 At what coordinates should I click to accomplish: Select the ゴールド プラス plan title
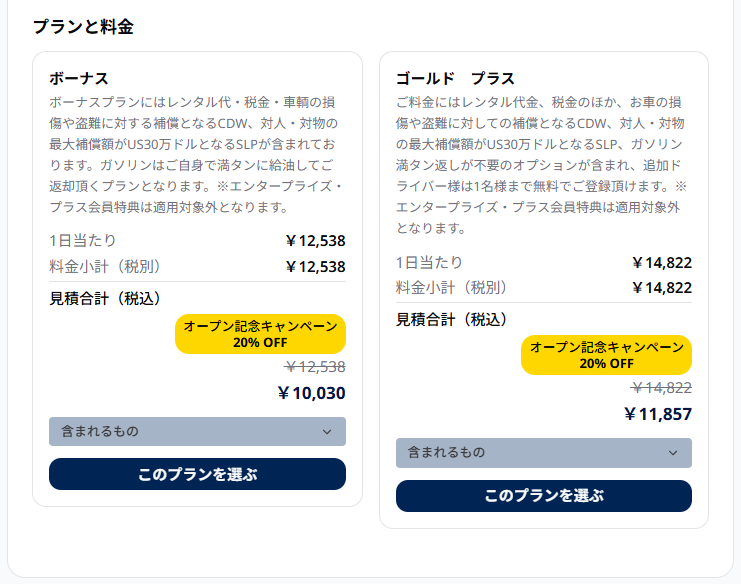pyautogui.click(x=455, y=78)
